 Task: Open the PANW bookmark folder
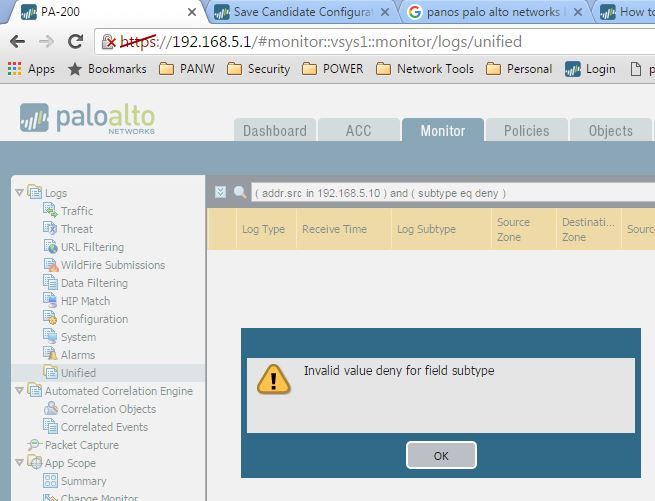[x=187, y=69]
